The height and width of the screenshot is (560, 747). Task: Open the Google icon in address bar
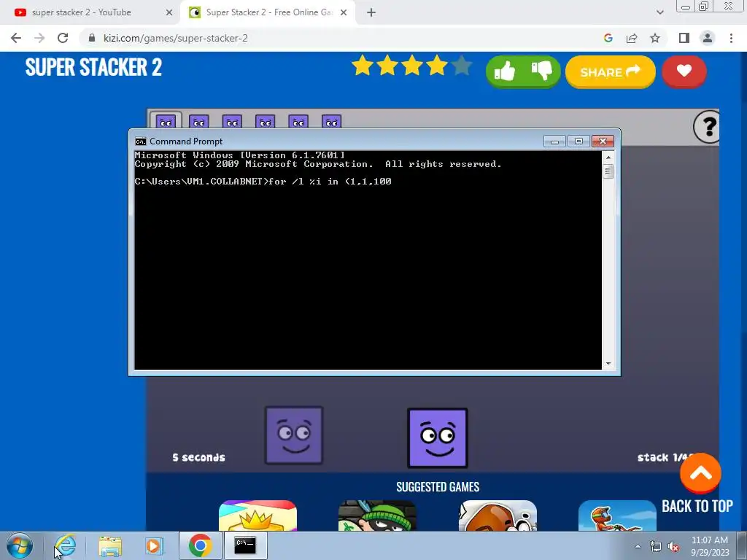tap(608, 38)
